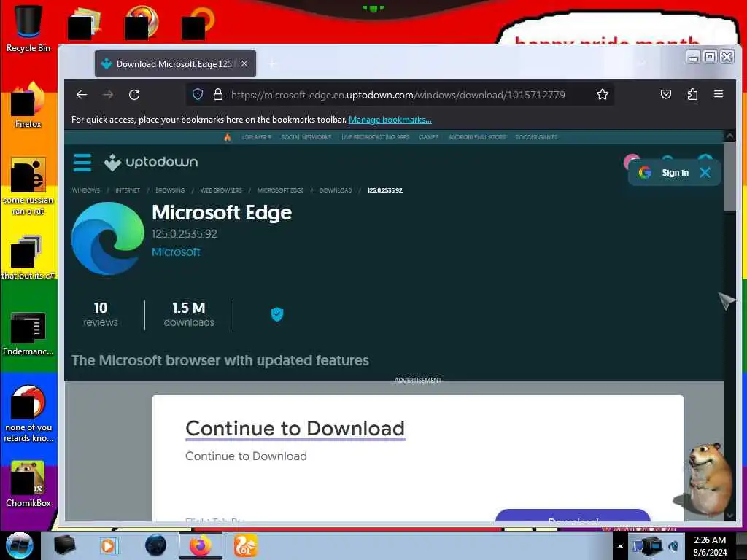The image size is (747, 560).
Task: Show hidden system tray icons arrow
Action: tap(620, 546)
